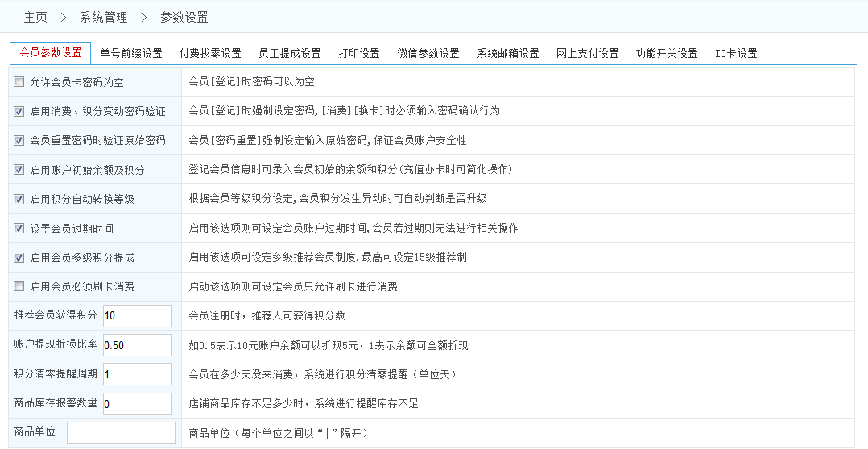Open 微信参数设置 tab
This screenshot has height=449, width=868.
tap(428, 53)
